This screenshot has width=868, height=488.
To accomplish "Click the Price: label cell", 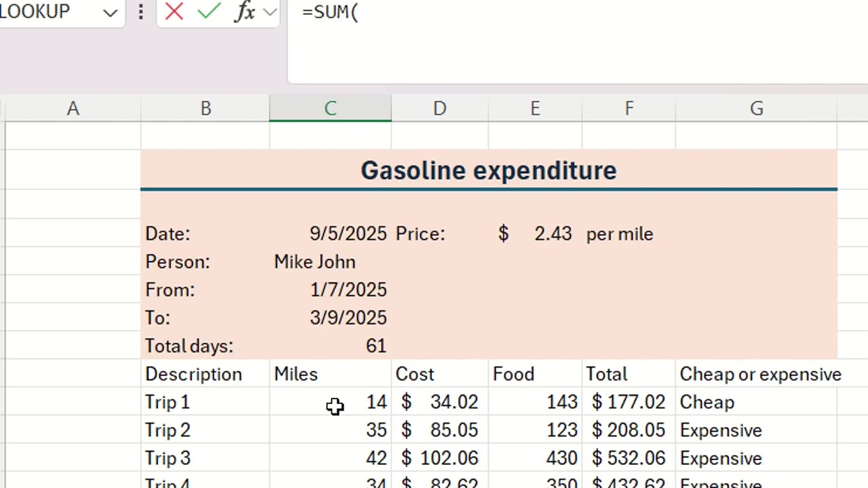I will click(x=439, y=234).
